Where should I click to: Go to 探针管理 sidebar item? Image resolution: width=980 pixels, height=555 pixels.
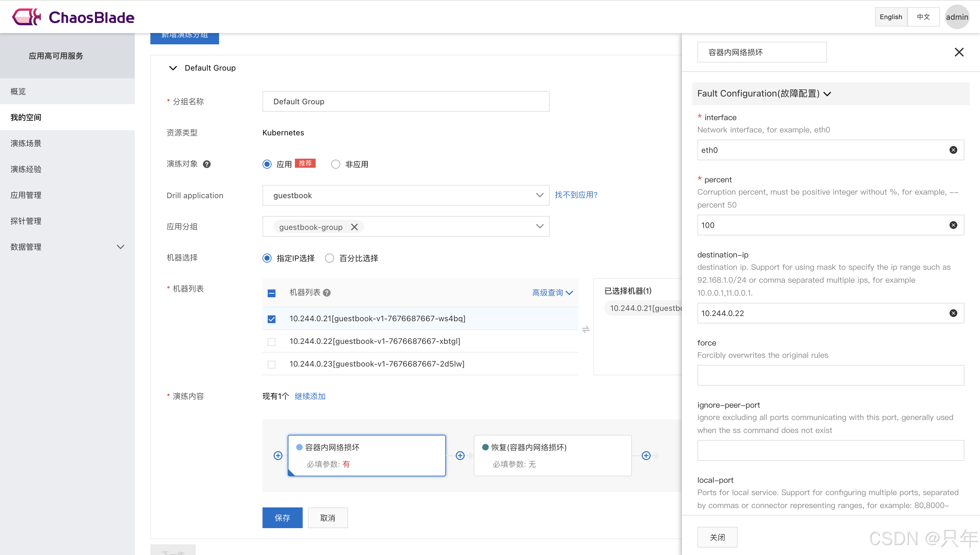click(x=26, y=221)
